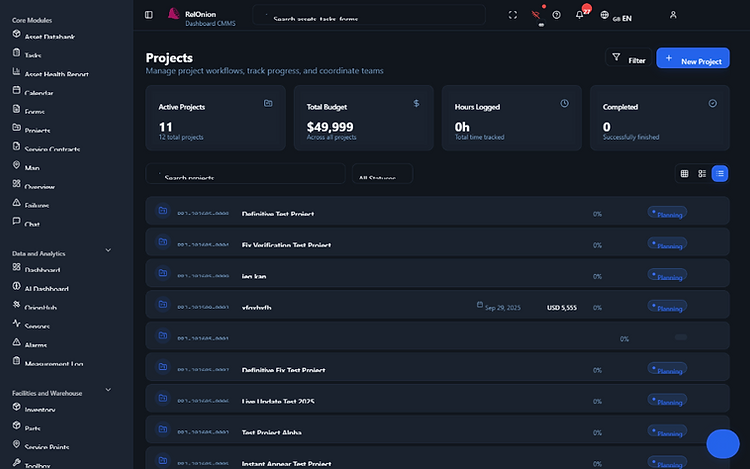Open Definitive Test Project row
750x469 pixels.
(x=437, y=211)
